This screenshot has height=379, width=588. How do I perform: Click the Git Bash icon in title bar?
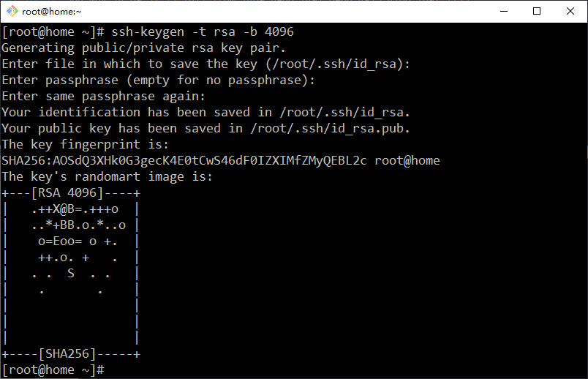pyautogui.click(x=12, y=11)
